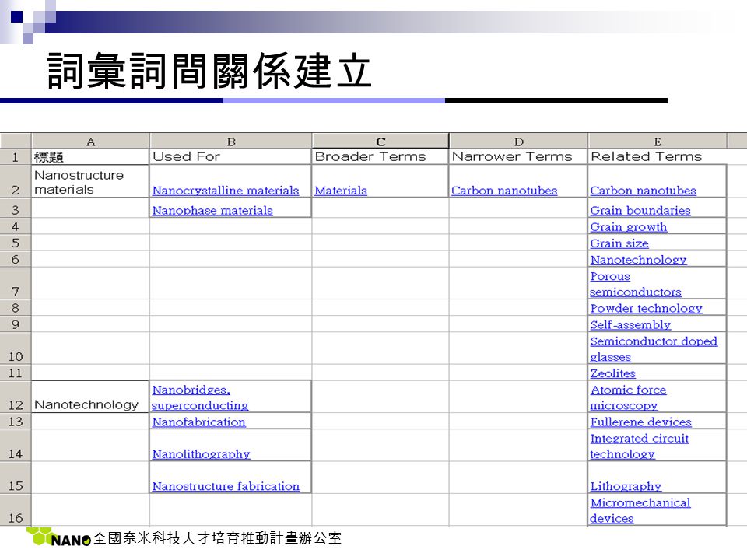
Task: Select column C header
Action: point(381,142)
